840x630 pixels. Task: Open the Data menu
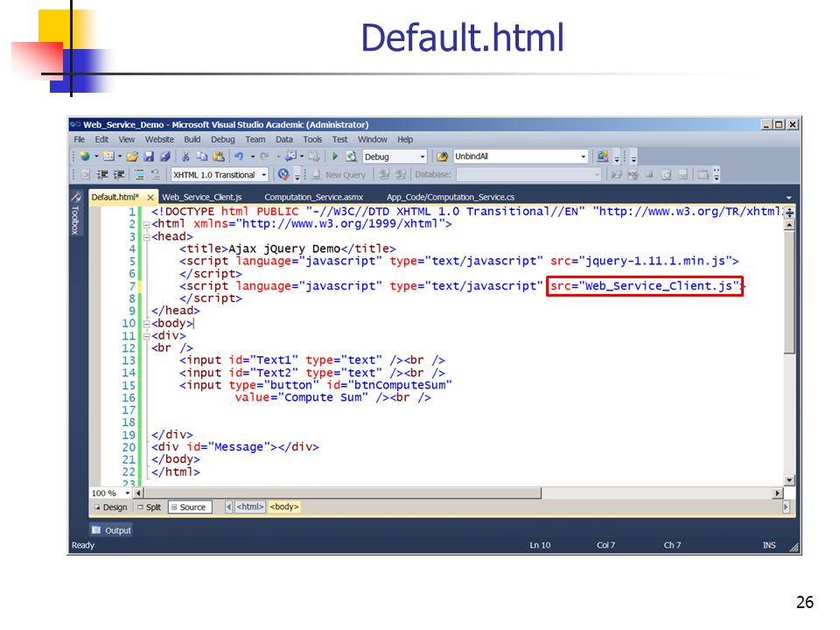tap(284, 140)
